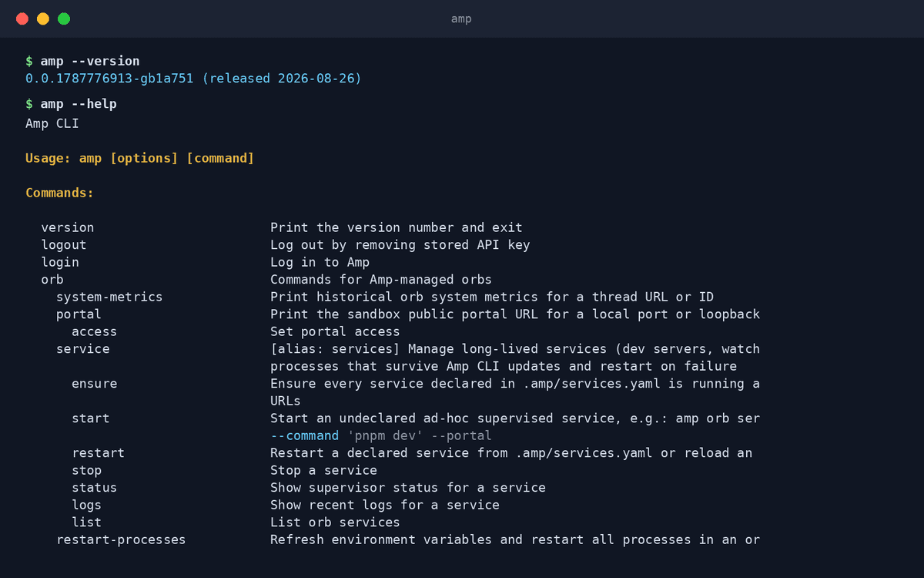
Task: Click the '--portal' flag text
Action: (461, 435)
